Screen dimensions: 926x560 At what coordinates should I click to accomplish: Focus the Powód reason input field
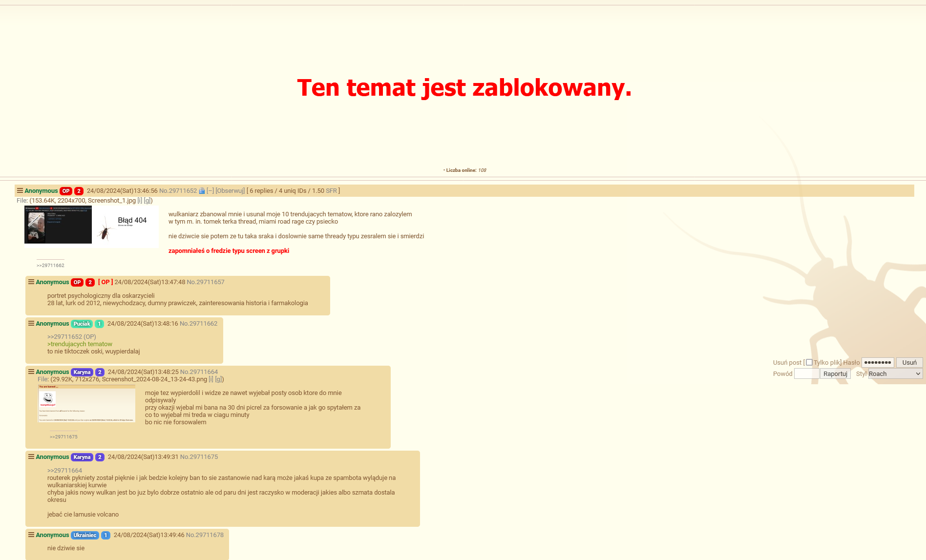[806, 373]
